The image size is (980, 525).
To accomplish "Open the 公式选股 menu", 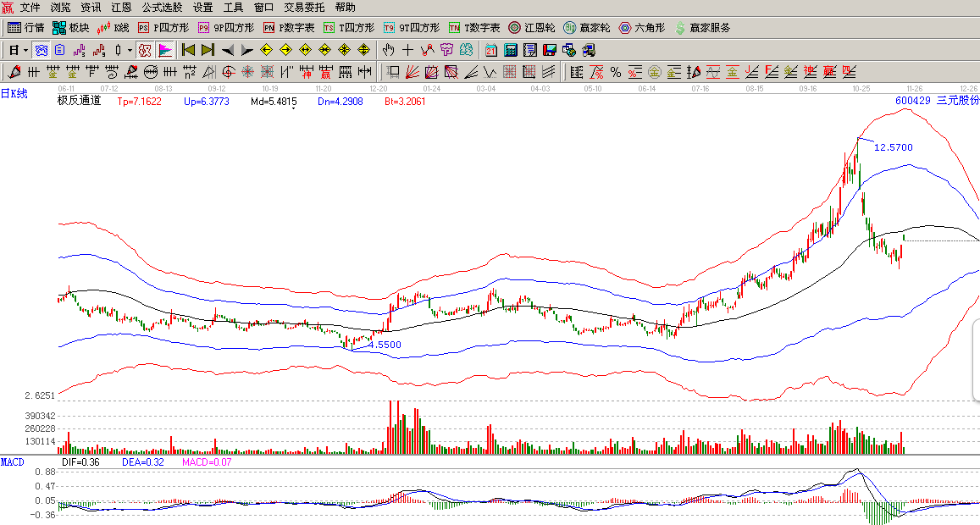I will (162, 7).
